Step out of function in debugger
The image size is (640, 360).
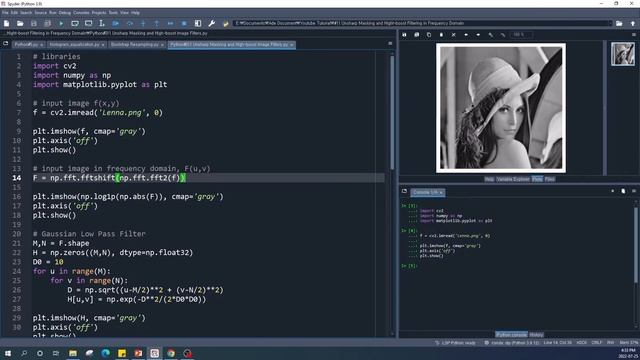[x=157, y=24]
